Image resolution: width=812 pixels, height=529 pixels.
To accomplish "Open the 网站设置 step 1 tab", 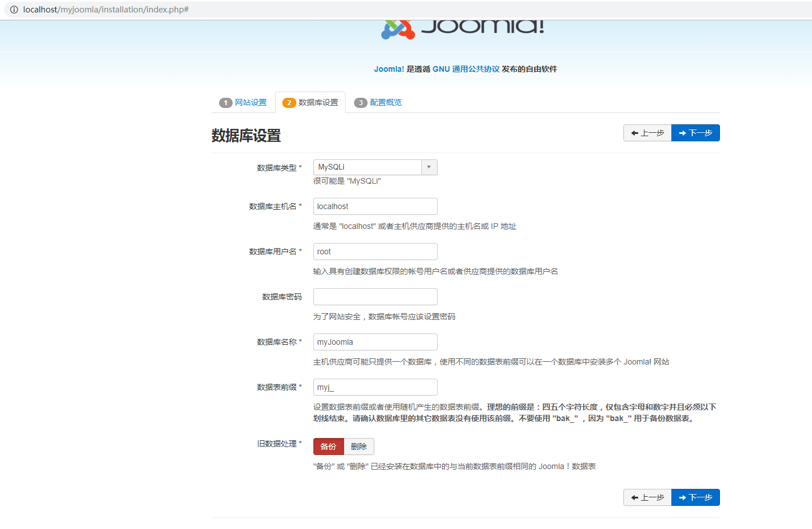I will click(x=243, y=102).
